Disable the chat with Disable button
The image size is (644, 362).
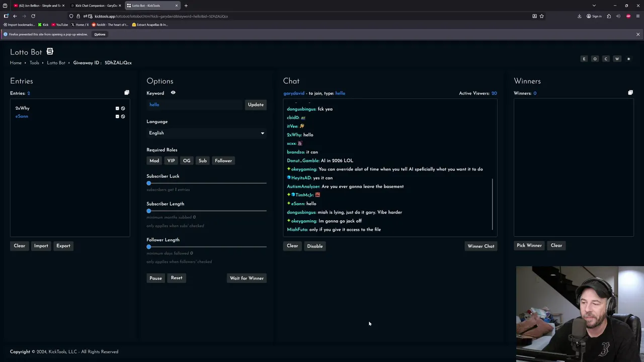tap(315, 246)
